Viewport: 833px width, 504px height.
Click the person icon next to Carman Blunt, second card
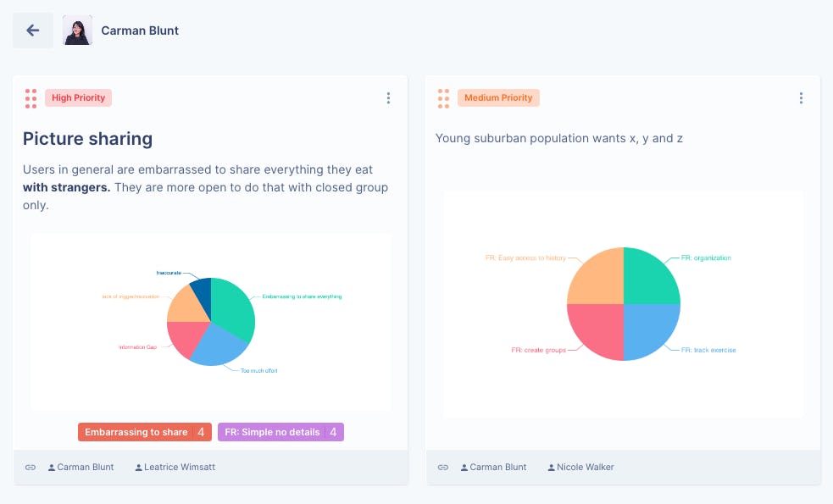[x=464, y=467]
